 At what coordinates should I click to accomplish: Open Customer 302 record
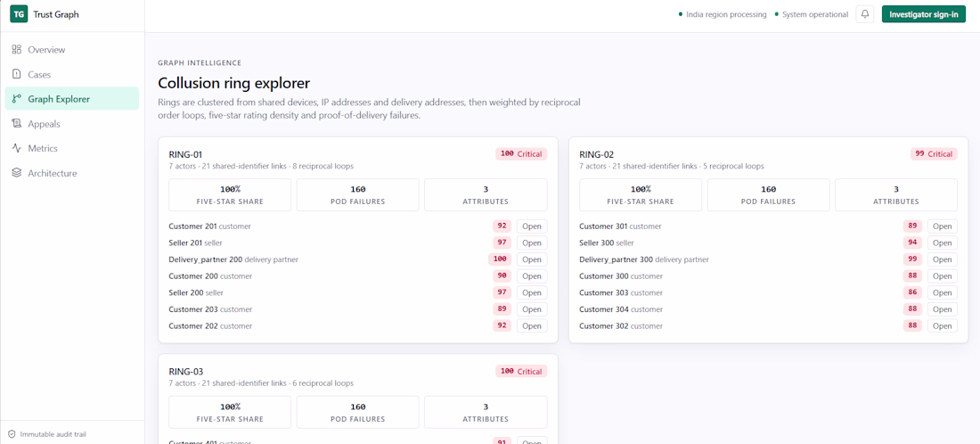point(943,325)
